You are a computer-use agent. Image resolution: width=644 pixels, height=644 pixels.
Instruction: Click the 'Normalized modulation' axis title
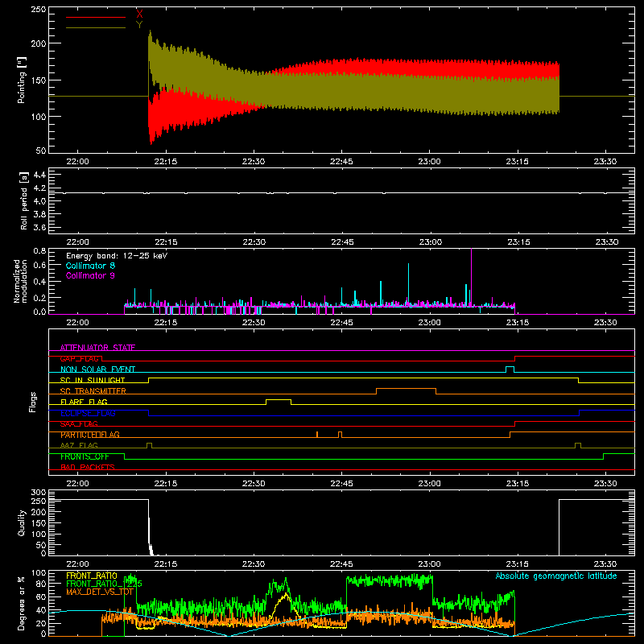21,281
